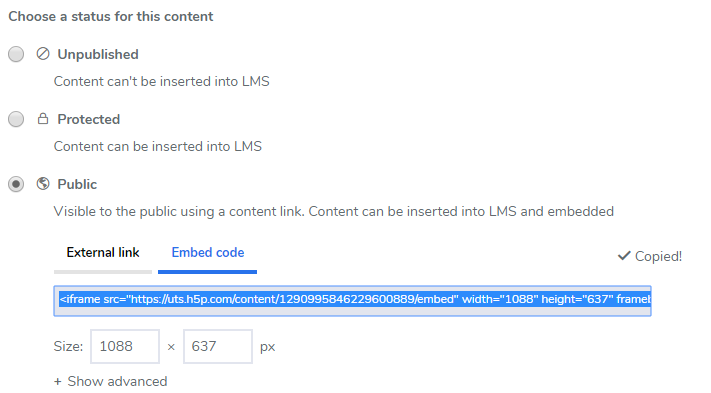
Task: Click the Size: label
Action: click(x=68, y=347)
